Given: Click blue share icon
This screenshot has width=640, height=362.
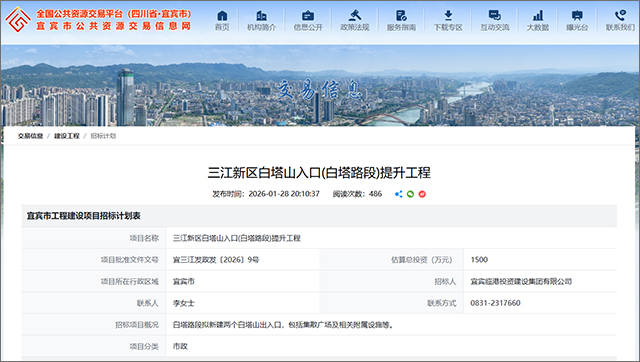Looking at the screenshot, I should pyautogui.click(x=398, y=194).
